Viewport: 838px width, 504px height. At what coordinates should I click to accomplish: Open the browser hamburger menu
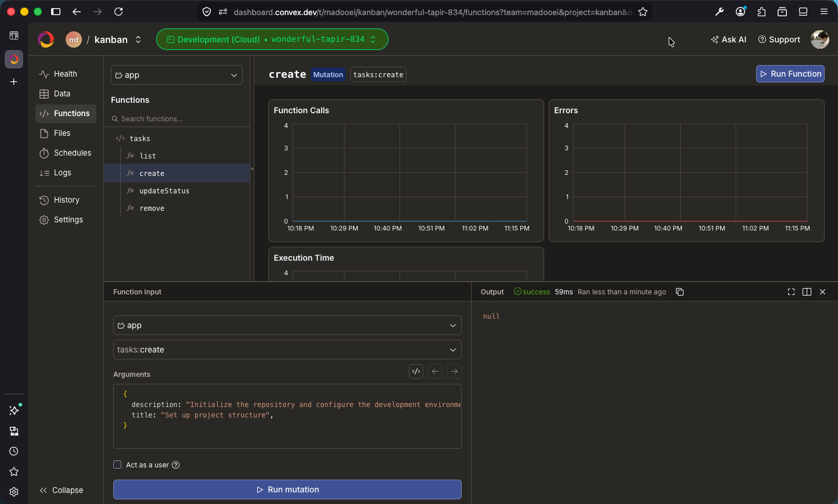coord(824,12)
